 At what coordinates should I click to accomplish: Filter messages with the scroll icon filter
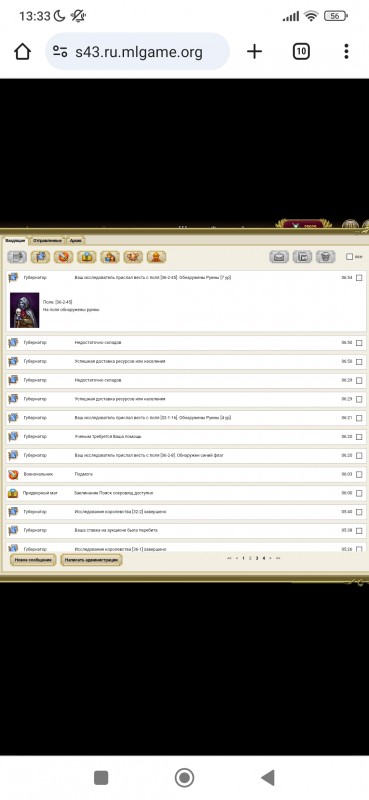17,257
